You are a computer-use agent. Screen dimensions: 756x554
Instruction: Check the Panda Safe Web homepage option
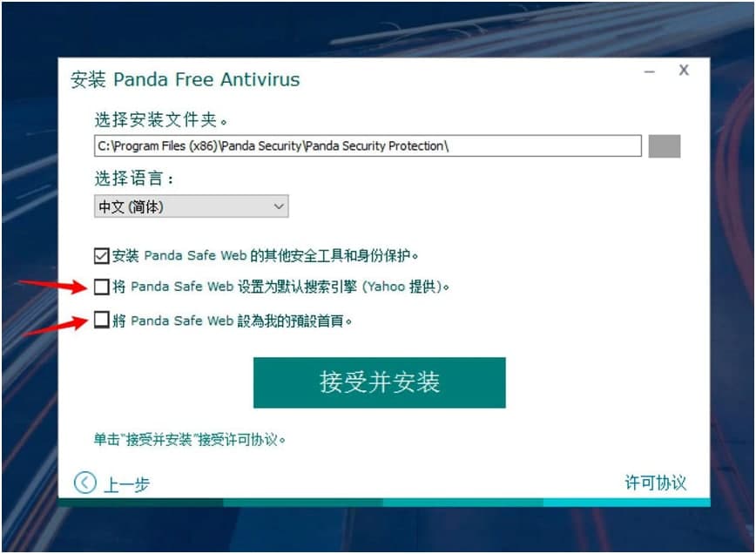(x=101, y=321)
